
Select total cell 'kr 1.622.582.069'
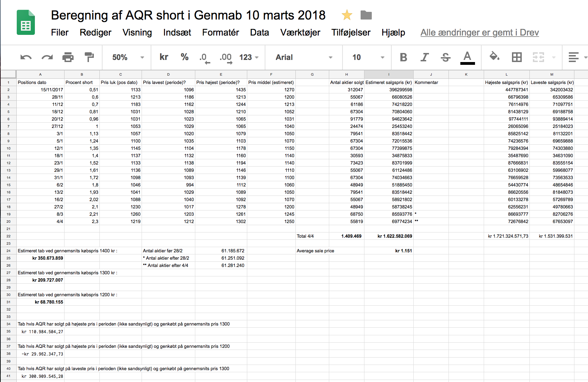[x=389, y=236]
